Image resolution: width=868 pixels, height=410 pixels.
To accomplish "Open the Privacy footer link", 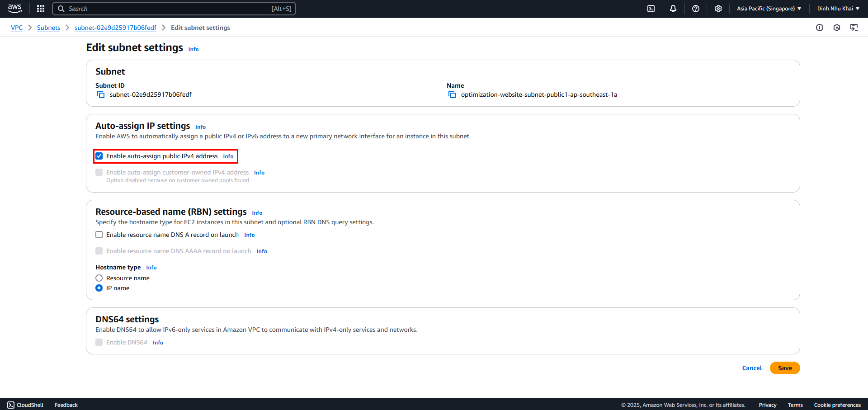I will click(768, 405).
